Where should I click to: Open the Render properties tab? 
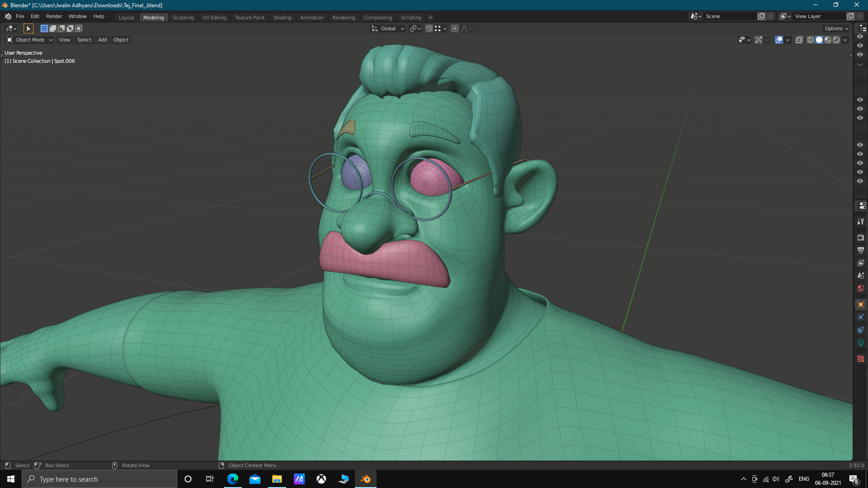point(861,237)
